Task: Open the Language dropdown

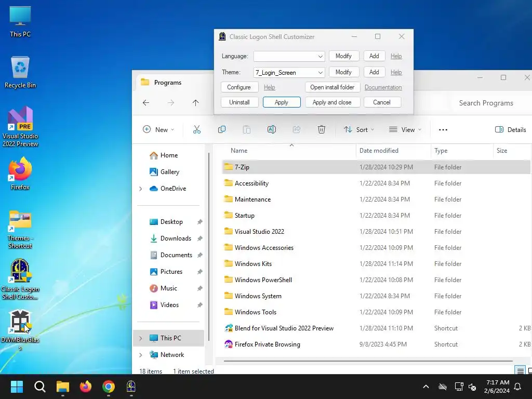Action: [x=289, y=56]
